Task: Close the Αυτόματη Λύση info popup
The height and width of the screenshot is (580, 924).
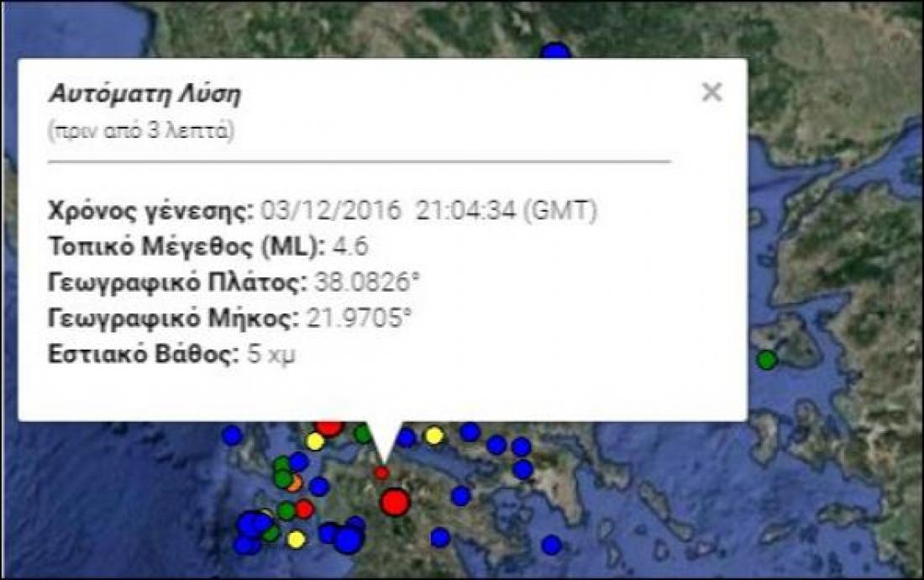Action: [711, 92]
